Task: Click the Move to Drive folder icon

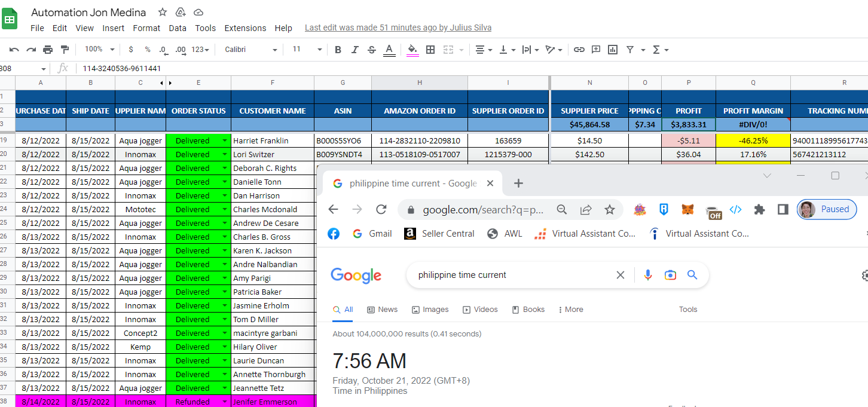Action: 181,12
